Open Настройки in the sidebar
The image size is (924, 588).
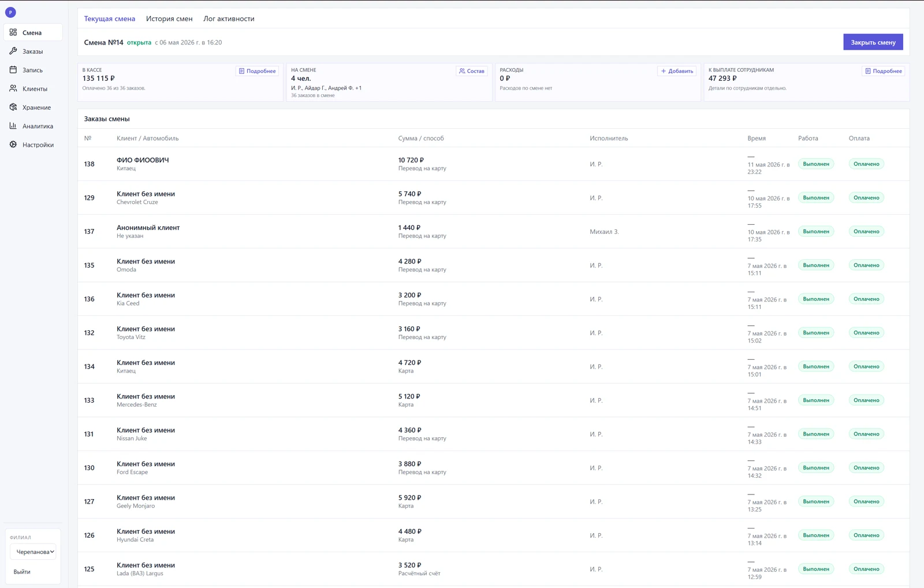click(33, 144)
